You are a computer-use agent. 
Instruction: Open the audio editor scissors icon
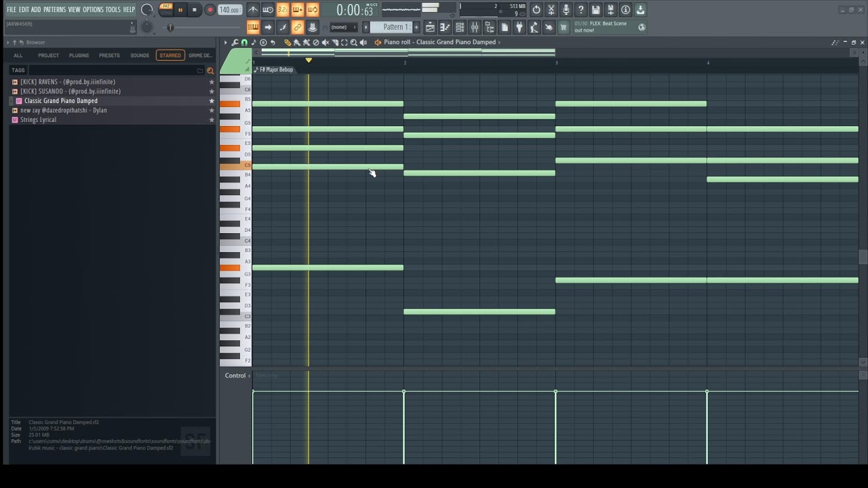tap(551, 9)
